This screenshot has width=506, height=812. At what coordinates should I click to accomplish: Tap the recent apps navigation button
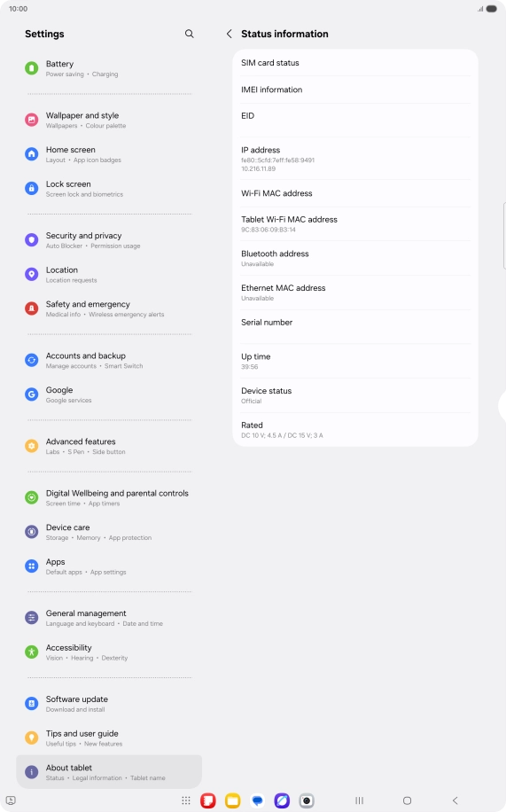coord(360,800)
